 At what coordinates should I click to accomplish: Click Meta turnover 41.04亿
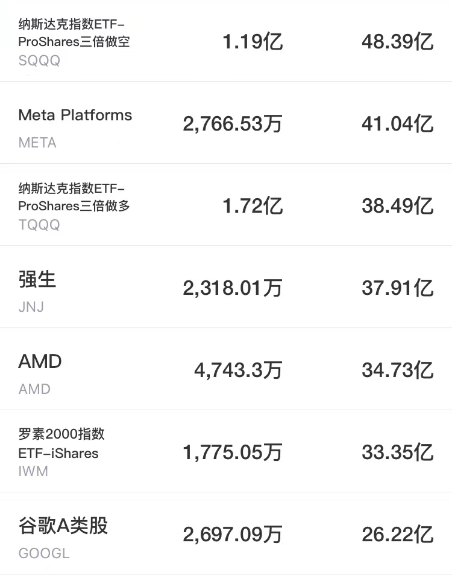click(398, 124)
